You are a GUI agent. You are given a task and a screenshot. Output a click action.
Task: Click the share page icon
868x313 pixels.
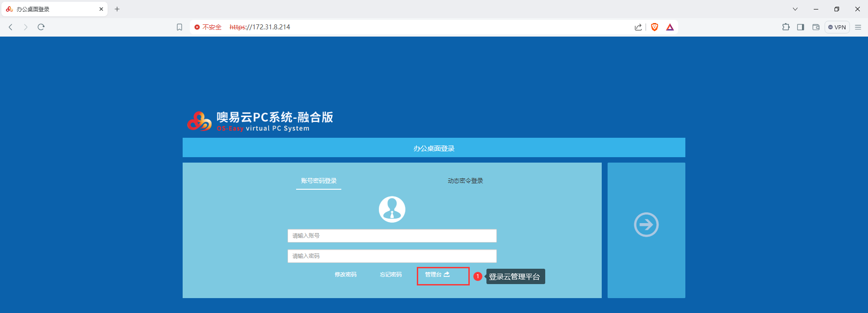638,27
